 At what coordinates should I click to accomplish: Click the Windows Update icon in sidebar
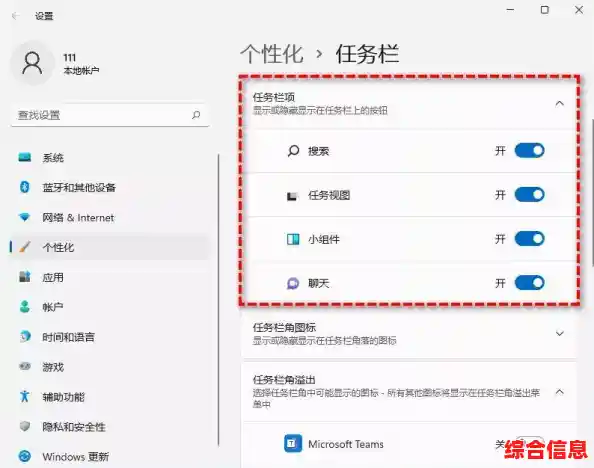pyautogui.click(x=25, y=456)
